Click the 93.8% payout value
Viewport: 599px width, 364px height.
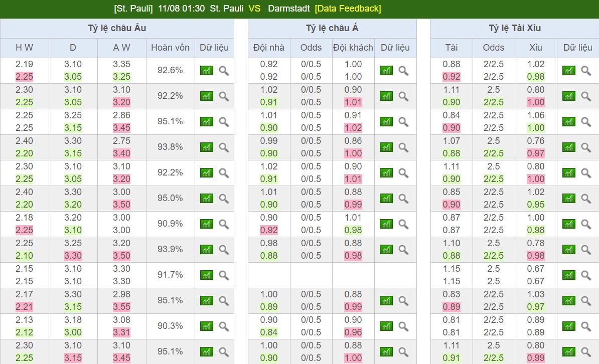coord(170,147)
